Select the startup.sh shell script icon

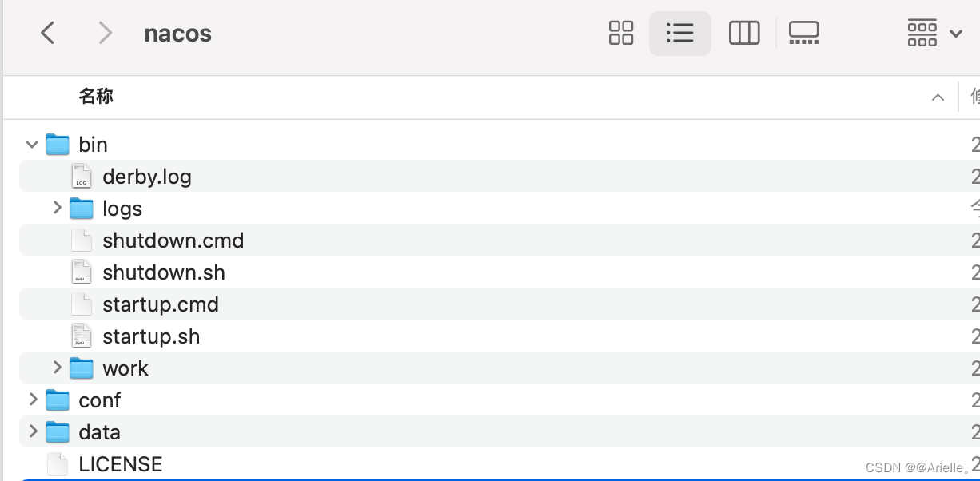pos(81,336)
